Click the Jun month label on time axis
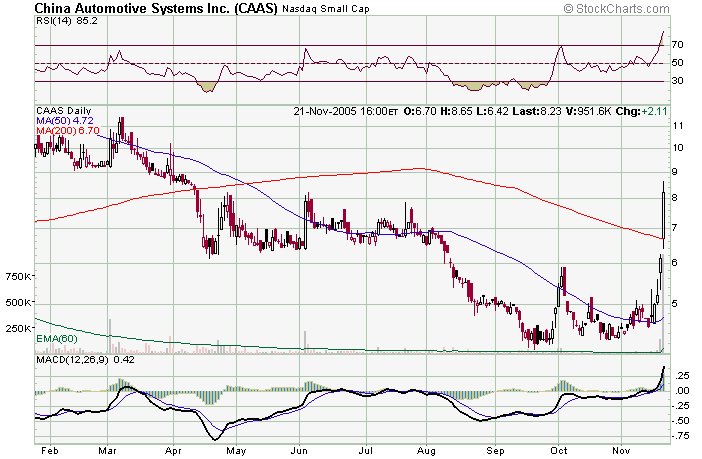 tap(300, 450)
